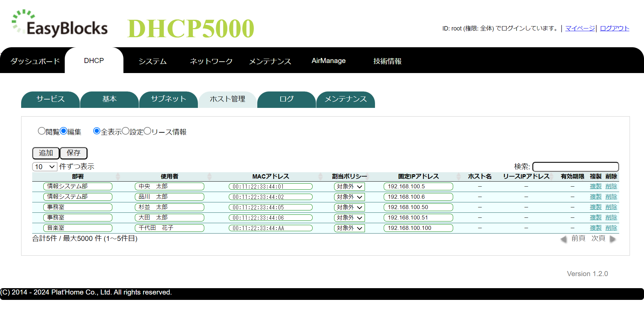Viewport: 644px width, 324px height.
Task: Click MAC address field 00:11:22:33:44:AA
Action: click(271, 228)
